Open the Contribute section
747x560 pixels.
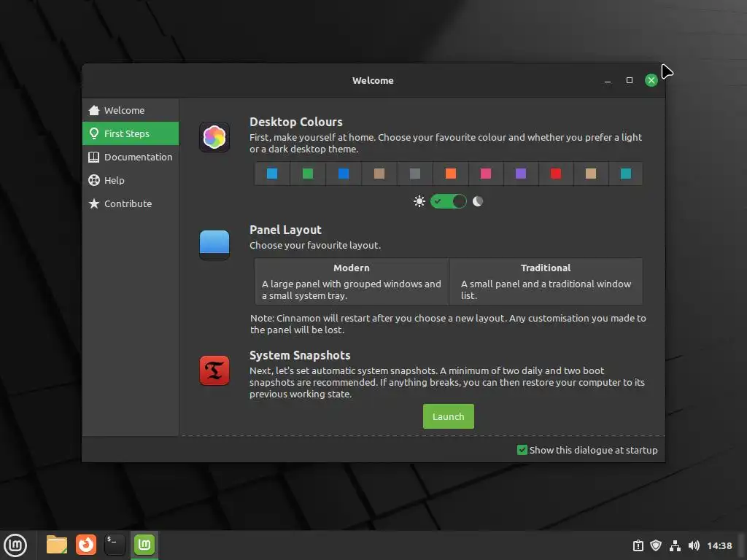[x=131, y=203]
